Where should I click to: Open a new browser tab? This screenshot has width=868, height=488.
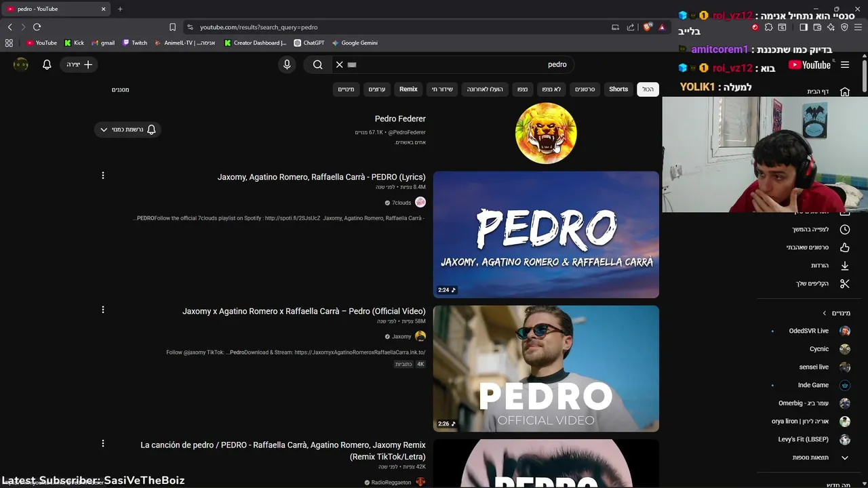tap(120, 9)
